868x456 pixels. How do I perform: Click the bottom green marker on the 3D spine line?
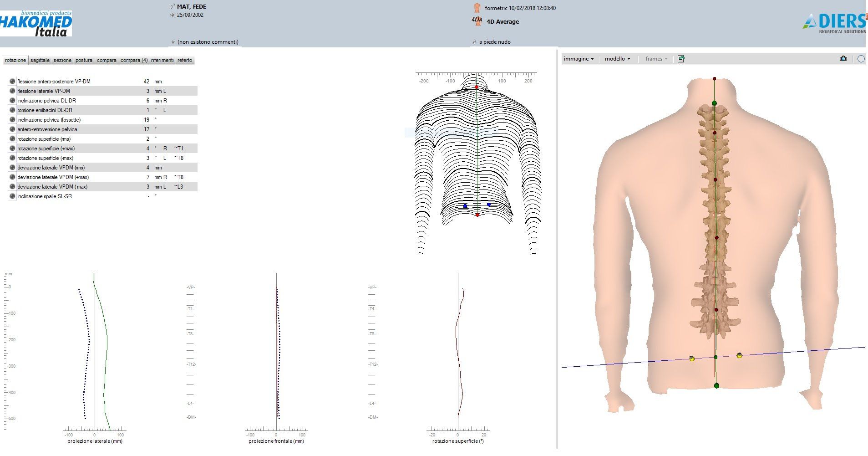point(716,386)
